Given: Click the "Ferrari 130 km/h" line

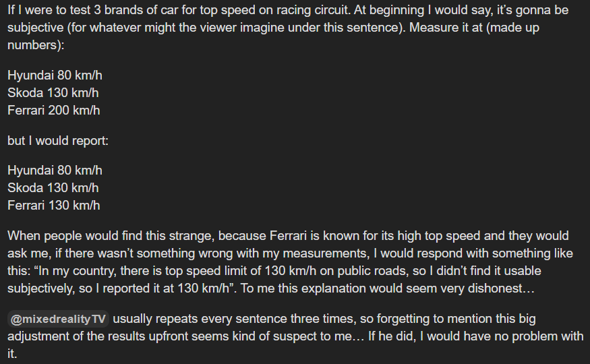Looking at the screenshot, I should tap(54, 206).
